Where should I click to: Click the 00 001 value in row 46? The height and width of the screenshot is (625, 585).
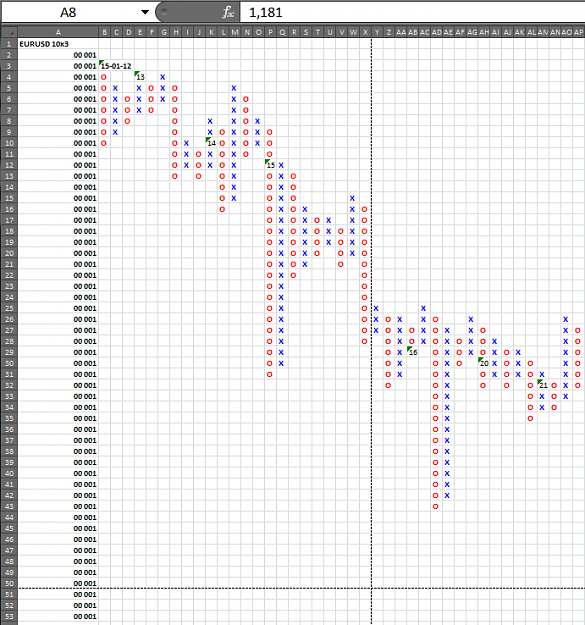[x=85, y=539]
